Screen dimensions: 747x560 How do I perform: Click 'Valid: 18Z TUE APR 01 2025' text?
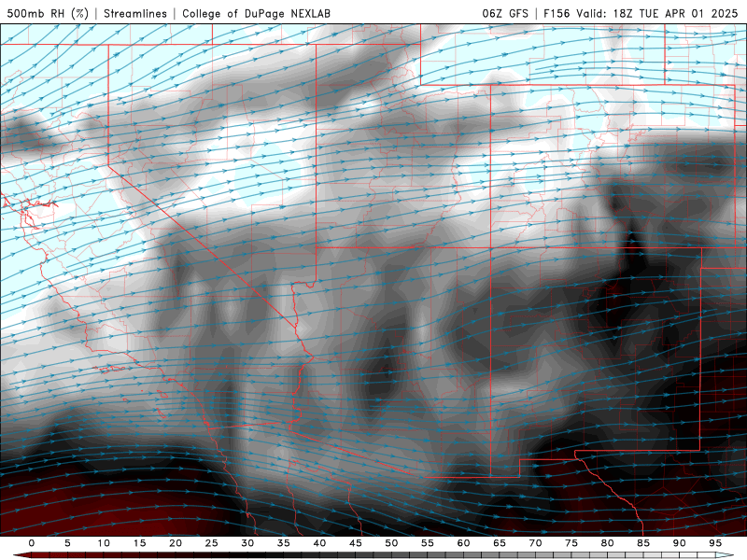pyautogui.click(x=657, y=13)
